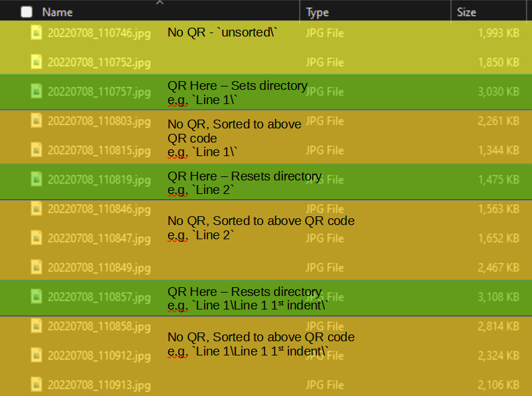The image size is (532, 396).
Task: Sort files by the Type column header
Action: (317, 12)
